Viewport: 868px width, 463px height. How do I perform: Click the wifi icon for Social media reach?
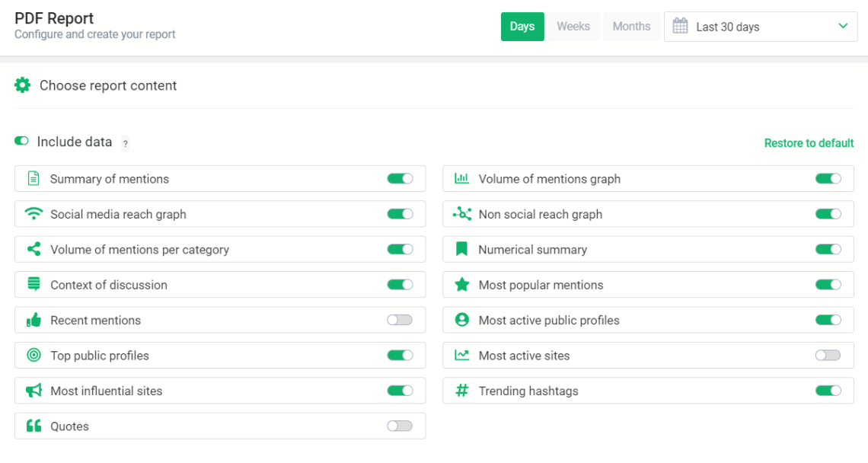point(34,214)
